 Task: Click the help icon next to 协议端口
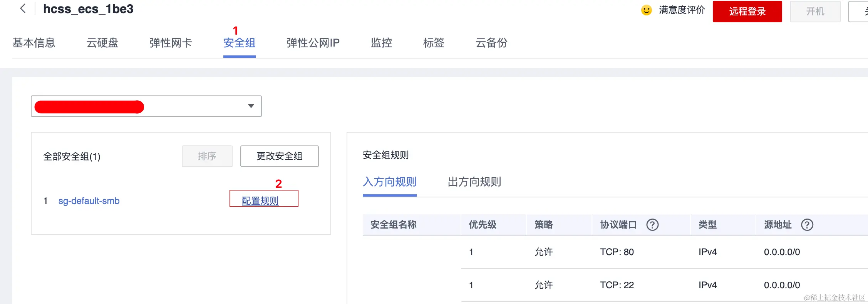[652, 225]
